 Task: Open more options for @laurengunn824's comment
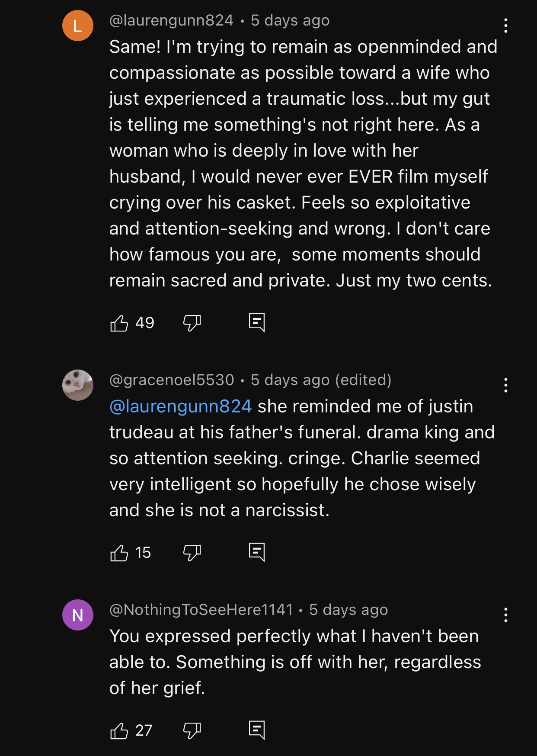pos(505,26)
